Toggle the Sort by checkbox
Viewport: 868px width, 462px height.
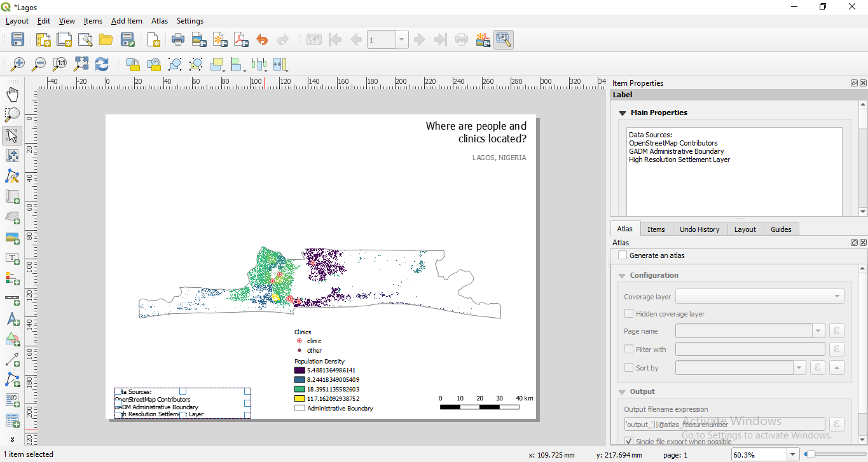point(629,367)
